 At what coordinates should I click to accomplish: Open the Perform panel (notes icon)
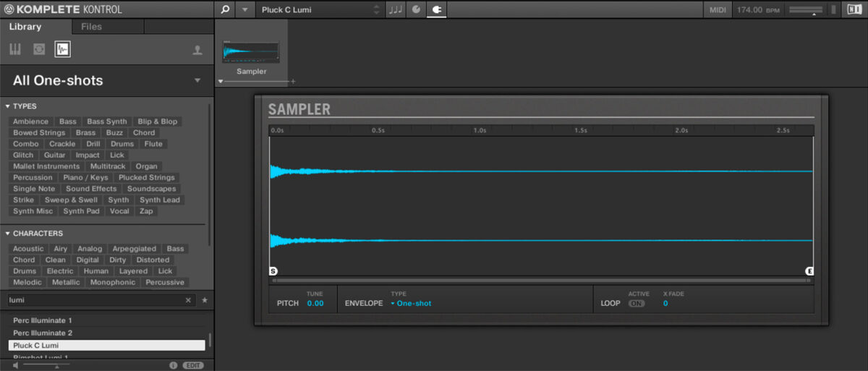tap(396, 10)
